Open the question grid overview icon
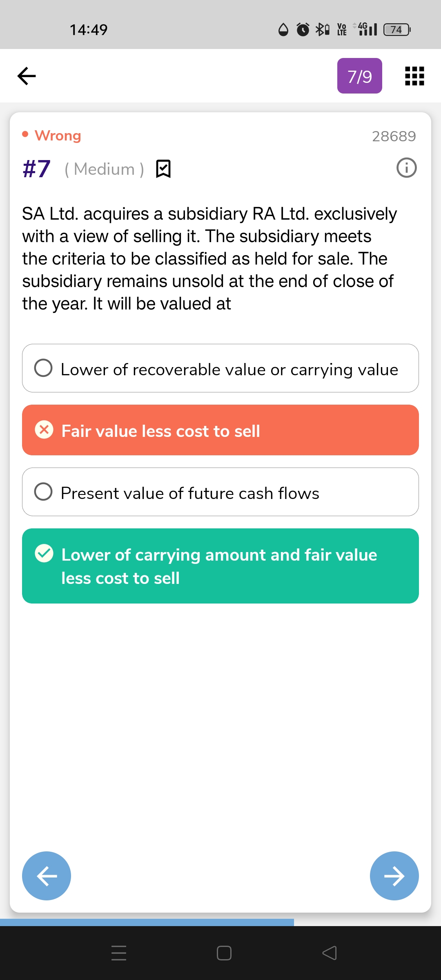 [414, 76]
